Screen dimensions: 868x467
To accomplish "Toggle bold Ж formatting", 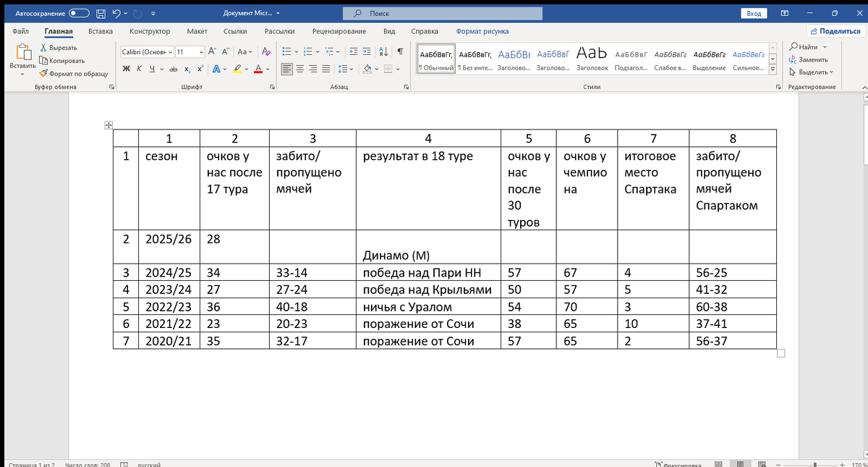I will click(x=127, y=69).
